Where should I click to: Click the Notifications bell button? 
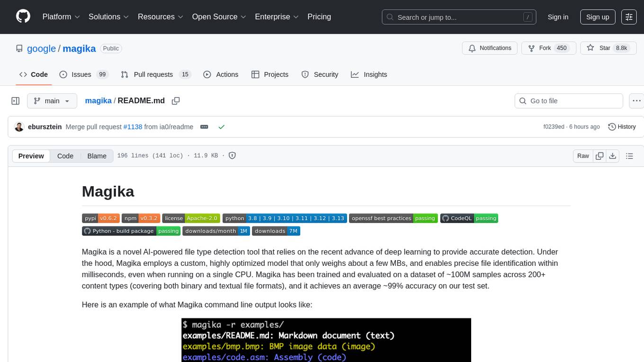pos(490,48)
